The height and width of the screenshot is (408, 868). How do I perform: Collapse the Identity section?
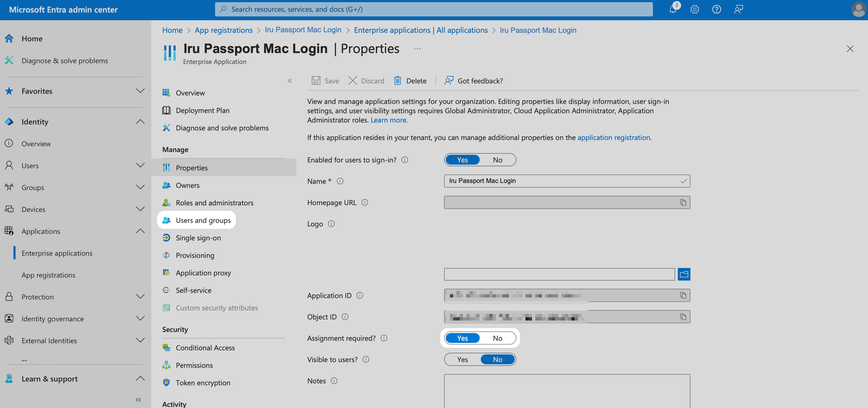tap(140, 121)
